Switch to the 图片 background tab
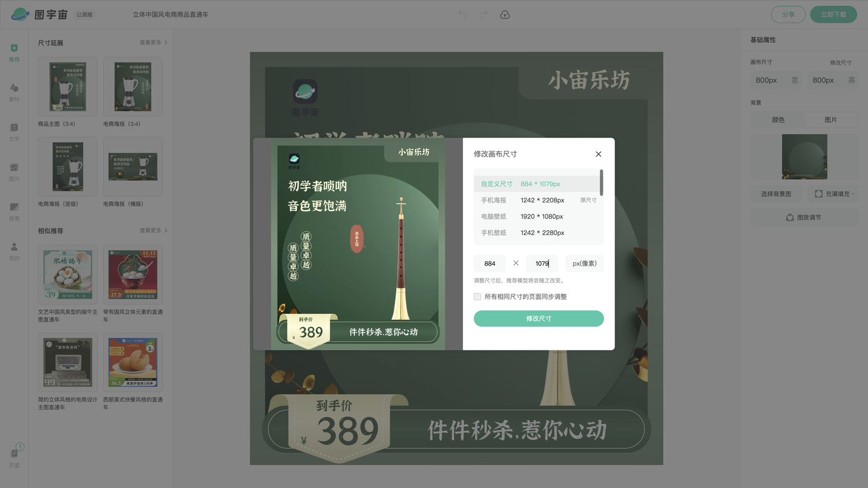This screenshot has width=868, height=488. [831, 120]
